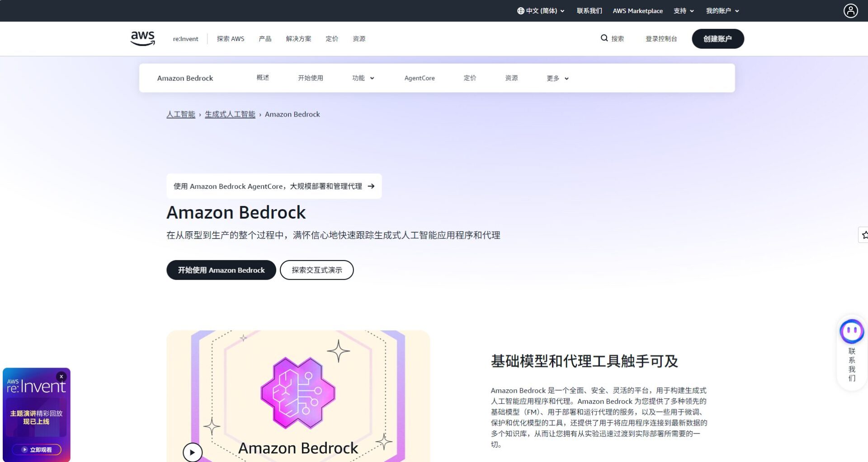
Task: Click the arrow in the AgentCore banner
Action: 371,186
